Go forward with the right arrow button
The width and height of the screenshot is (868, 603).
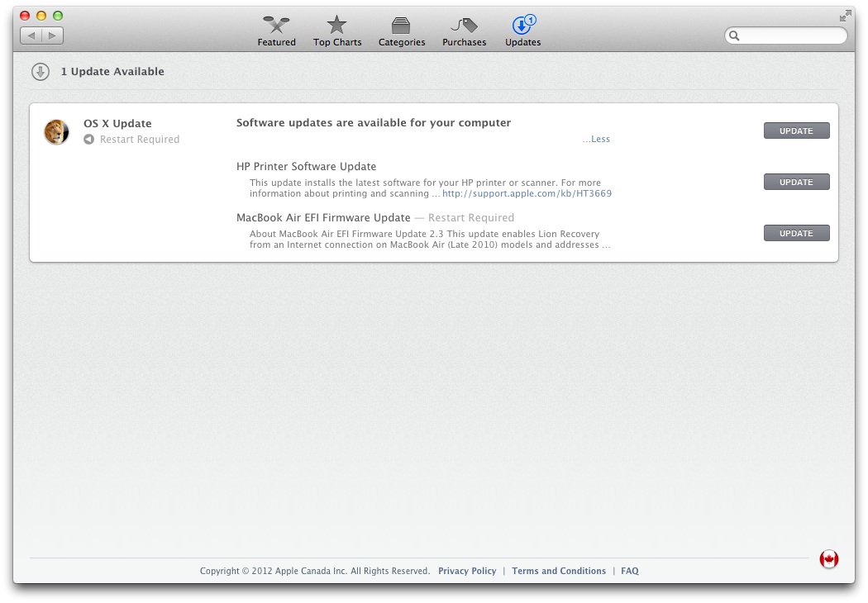53,36
